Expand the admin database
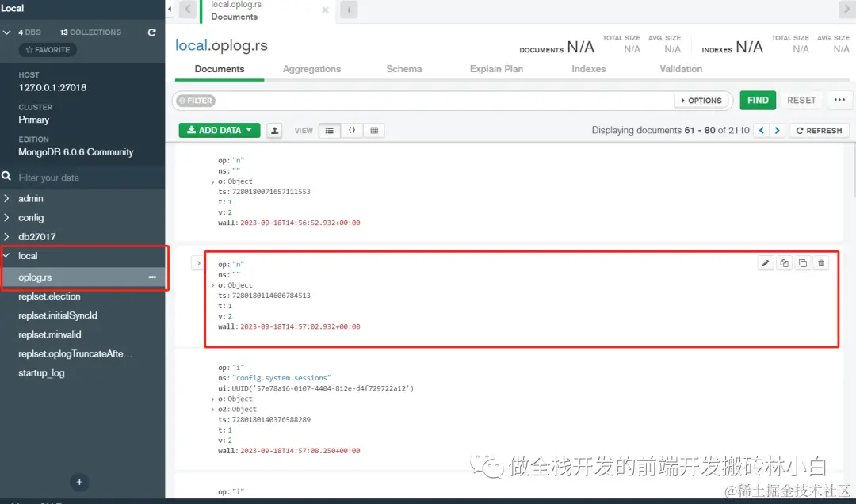This screenshot has width=856, height=504. tap(6, 198)
